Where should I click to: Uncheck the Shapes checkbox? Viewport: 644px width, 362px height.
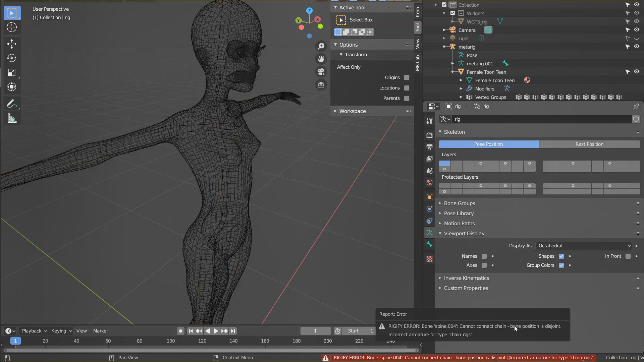pos(561,256)
